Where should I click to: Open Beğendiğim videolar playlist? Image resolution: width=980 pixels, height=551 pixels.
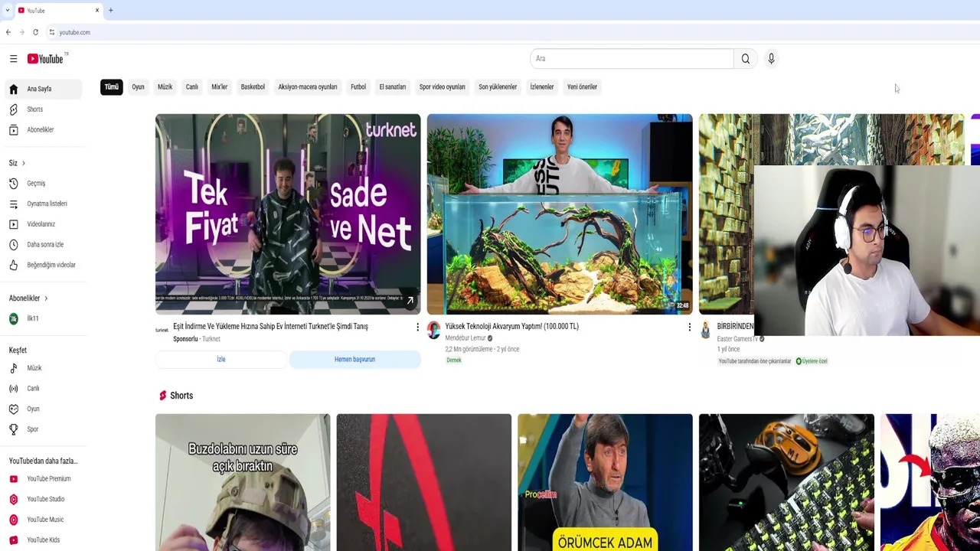point(42,265)
